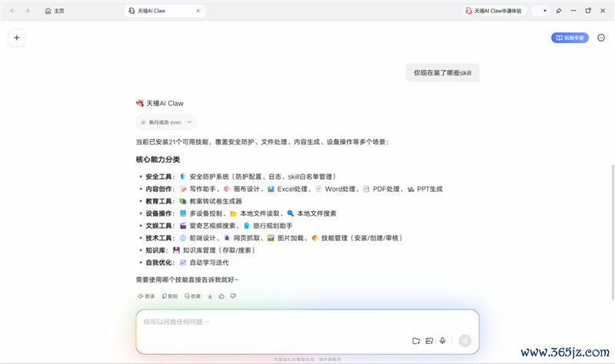Open the more options circle icon
The height and width of the screenshot is (364, 615).
click(x=601, y=38)
